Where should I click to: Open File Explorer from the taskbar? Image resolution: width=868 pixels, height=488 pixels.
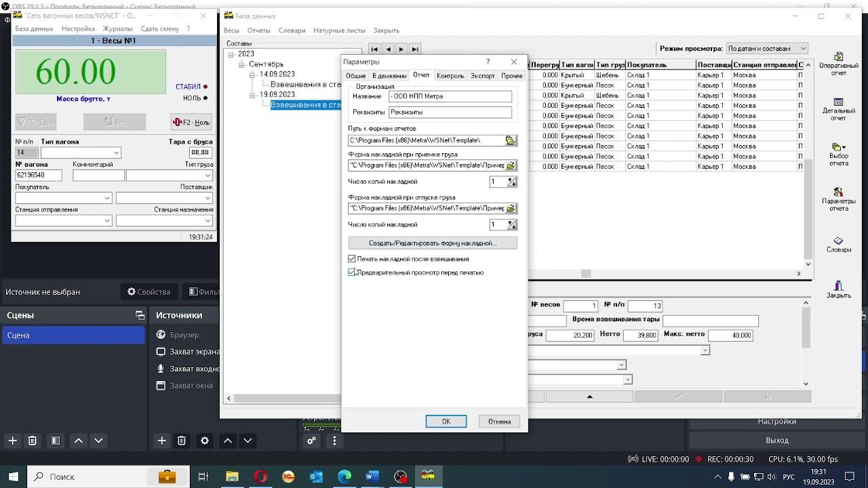pyautogui.click(x=232, y=476)
